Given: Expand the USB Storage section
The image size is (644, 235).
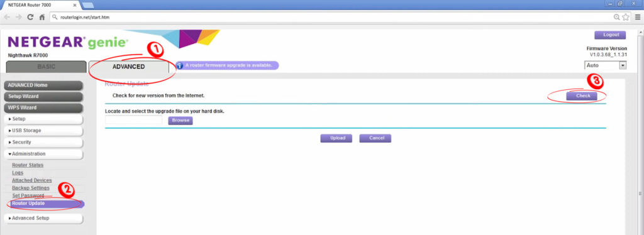Looking at the screenshot, I should (x=43, y=131).
